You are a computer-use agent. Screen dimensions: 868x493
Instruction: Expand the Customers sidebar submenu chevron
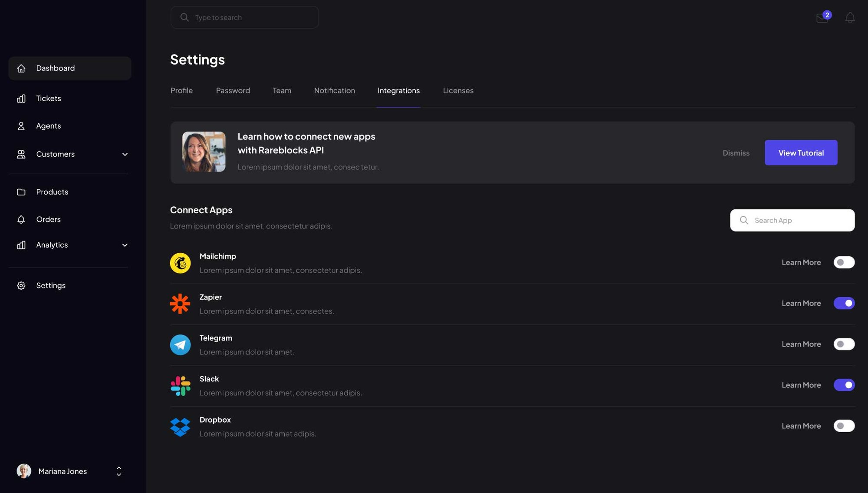coord(125,154)
